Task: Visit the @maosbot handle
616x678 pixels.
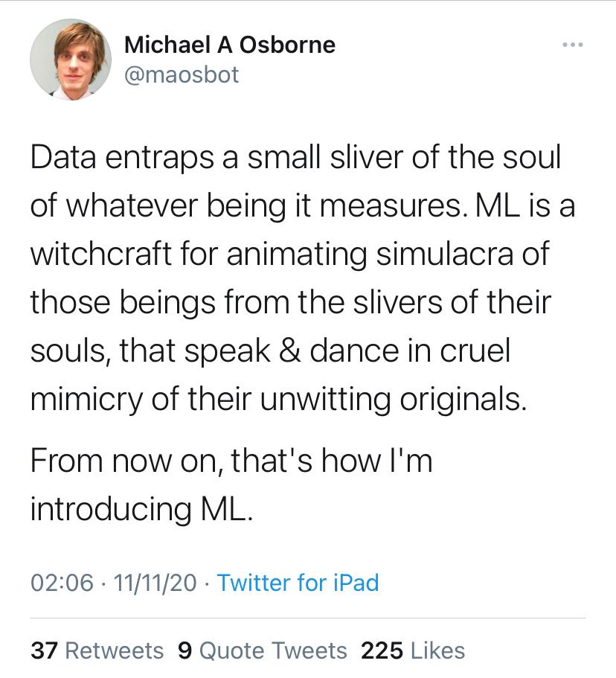Action: coord(181,75)
